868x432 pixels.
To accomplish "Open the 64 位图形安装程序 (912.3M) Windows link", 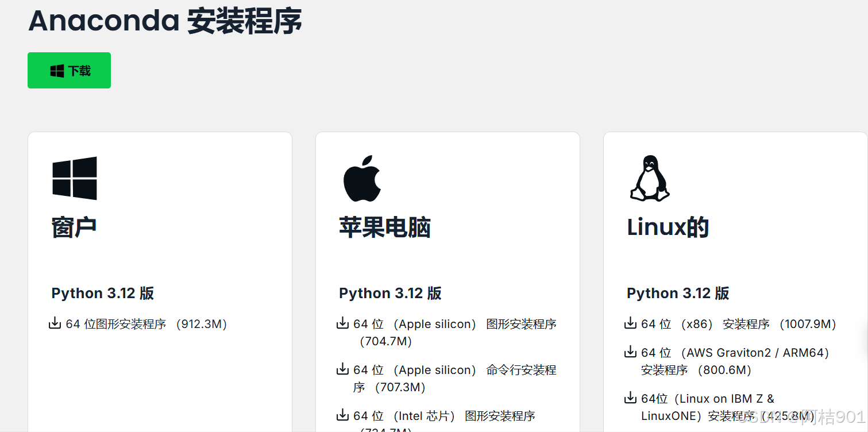I will (x=146, y=324).
